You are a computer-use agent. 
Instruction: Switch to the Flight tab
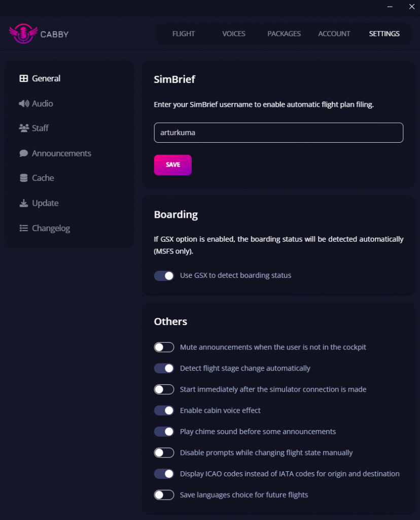[184, 34]
